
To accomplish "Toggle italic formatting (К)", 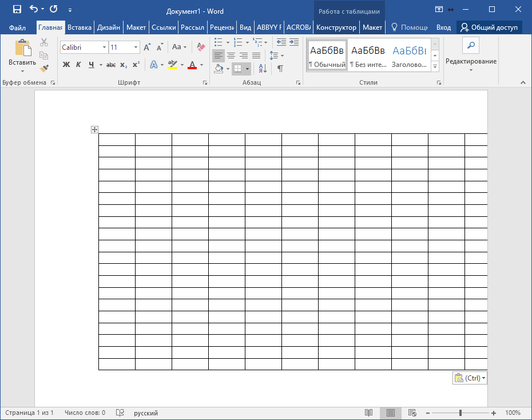I will point(78,65).
